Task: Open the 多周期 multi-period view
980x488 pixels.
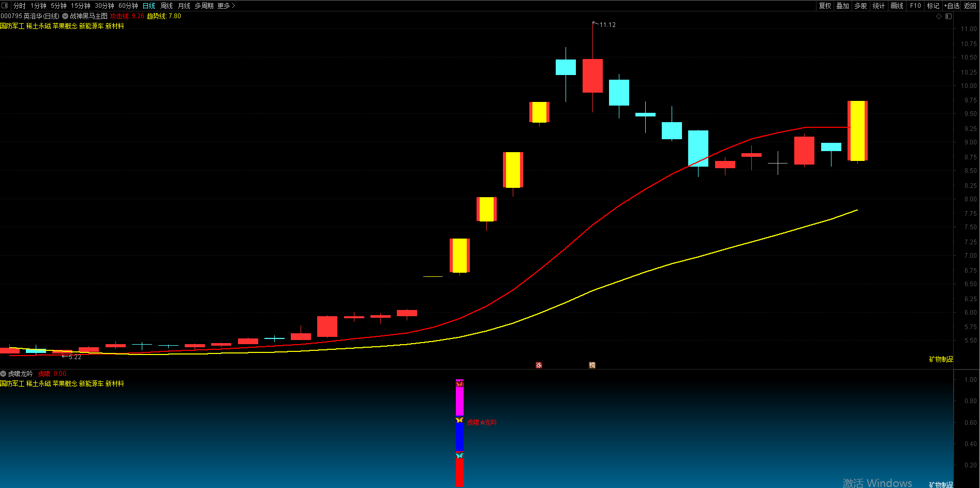Action: click(204, 6)
